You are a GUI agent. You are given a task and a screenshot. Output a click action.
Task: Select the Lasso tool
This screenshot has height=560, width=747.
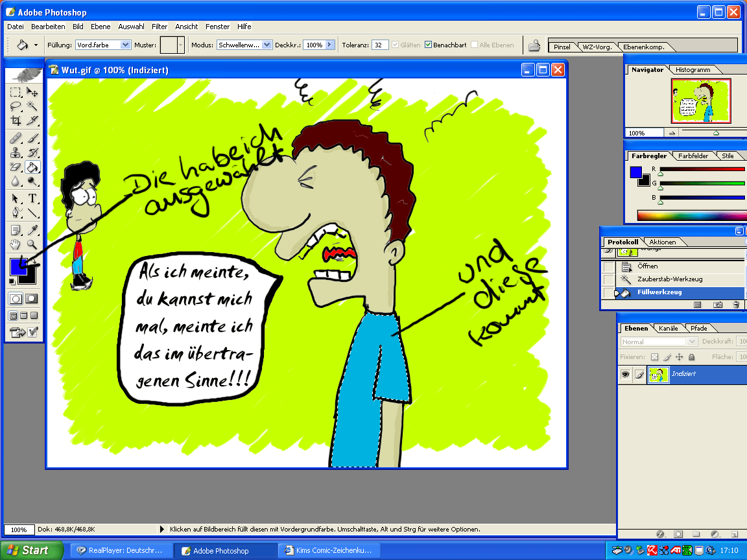(16, 107)
